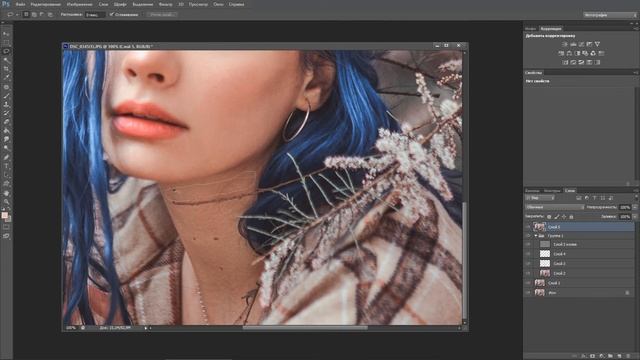
Task: Select the Pen tool
Action: pyautogui.click(x=6, y=157)
